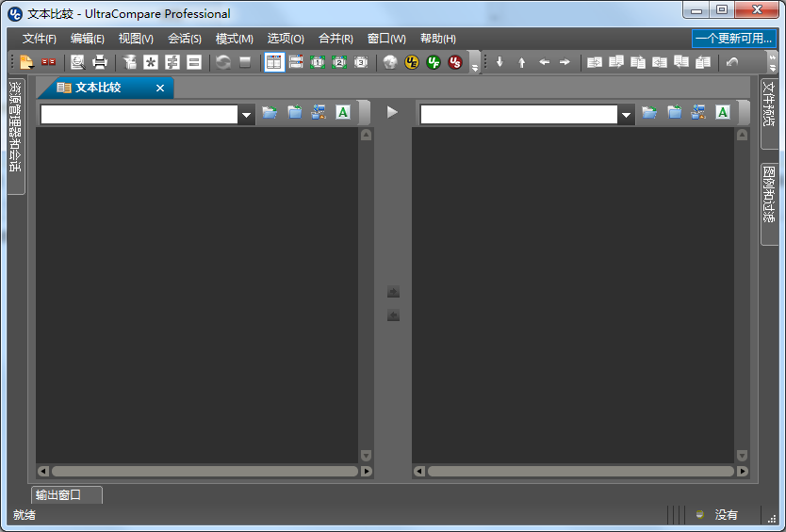The height and width of the screenshot is (532, 786).
Task: Click the printer icon in toolbar
Action: (100, 62)
